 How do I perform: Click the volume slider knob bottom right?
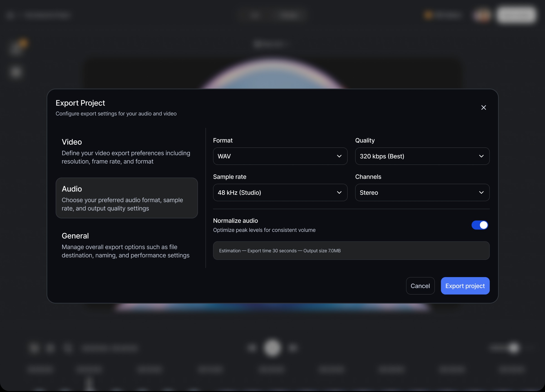tap(513, 348)
